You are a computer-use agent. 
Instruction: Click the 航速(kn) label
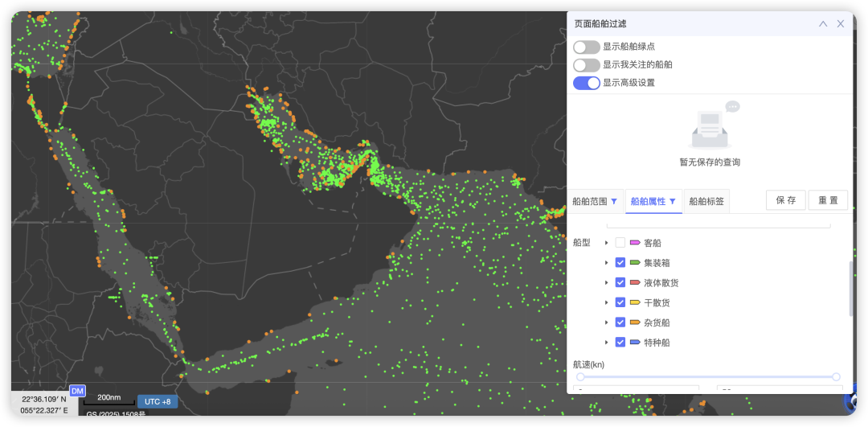click(x=588, y=364)
